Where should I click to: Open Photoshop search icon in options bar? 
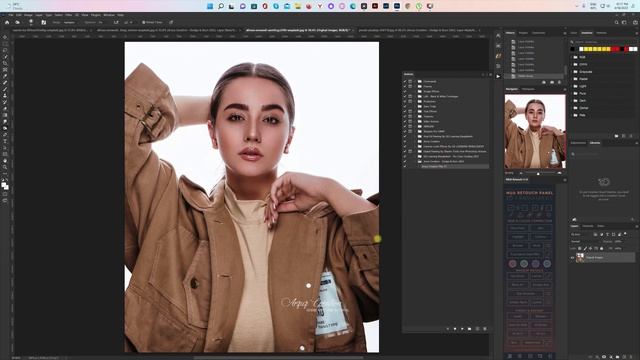tap(616, 22)
